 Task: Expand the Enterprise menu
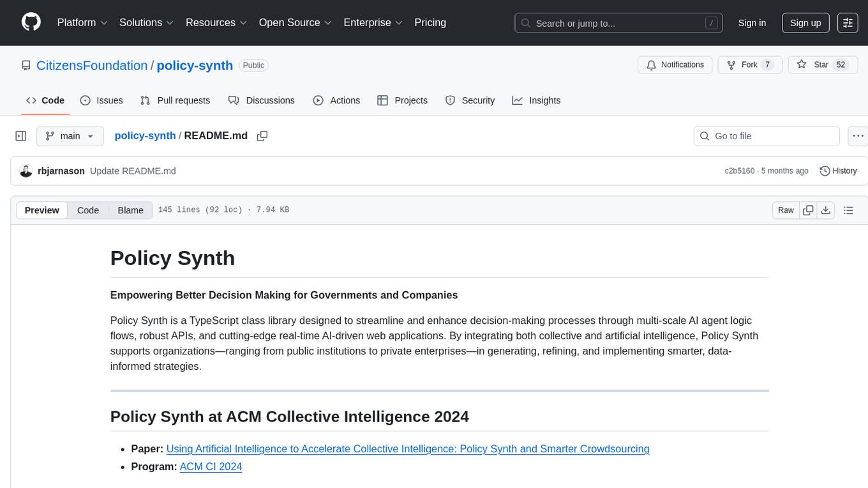click(x=373, y=22)
